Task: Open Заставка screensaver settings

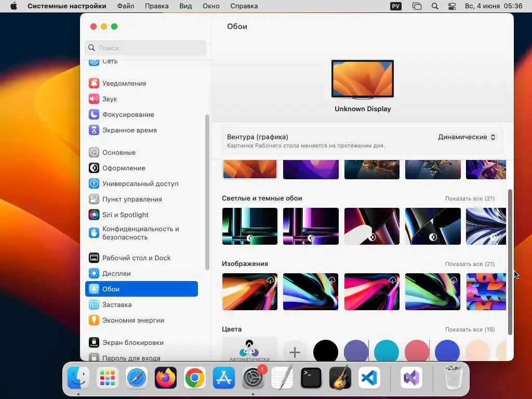Action: pyautogui.click(x=141, y=305)
